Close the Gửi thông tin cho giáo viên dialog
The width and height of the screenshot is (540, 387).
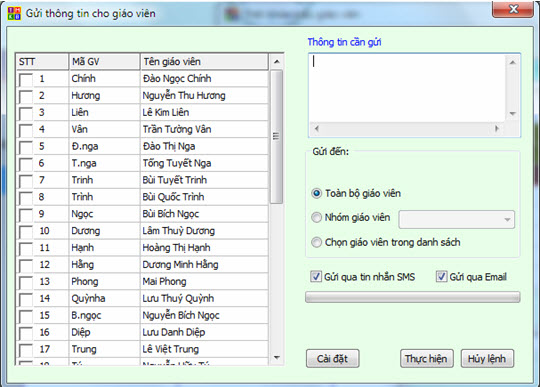tap(513, 9)
